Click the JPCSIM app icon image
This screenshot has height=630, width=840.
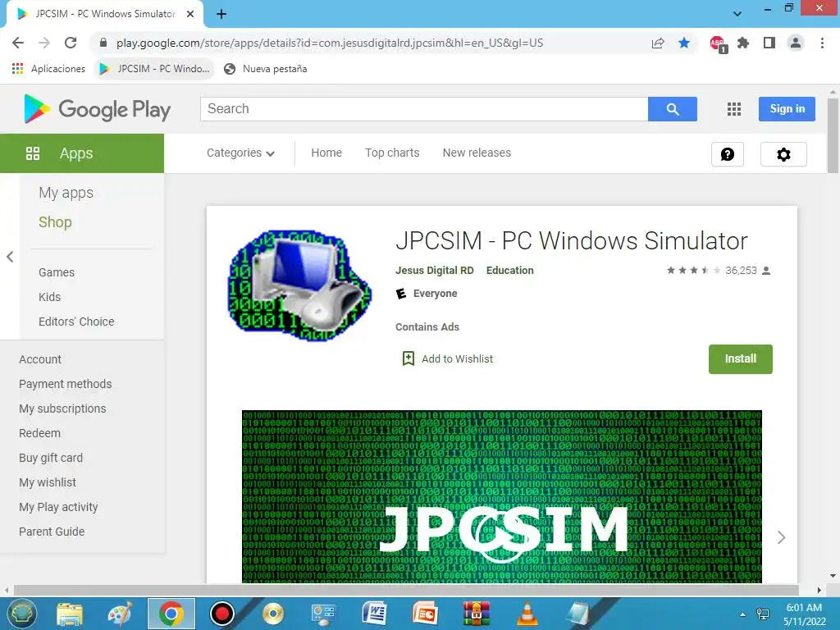click(299, 285)
